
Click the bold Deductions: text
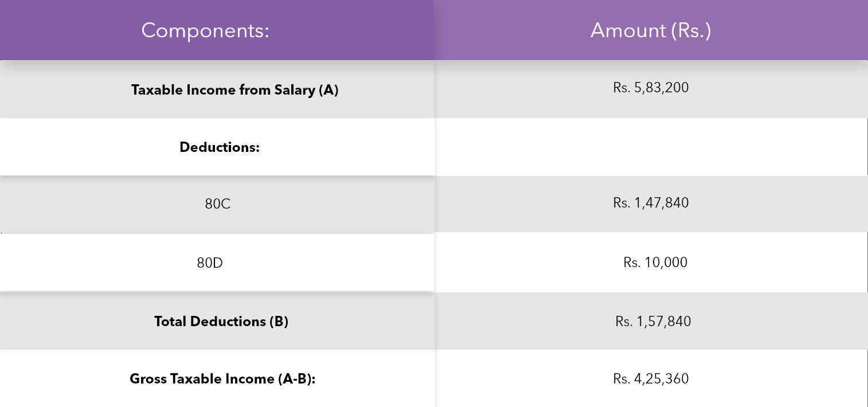tap(220, 147)
